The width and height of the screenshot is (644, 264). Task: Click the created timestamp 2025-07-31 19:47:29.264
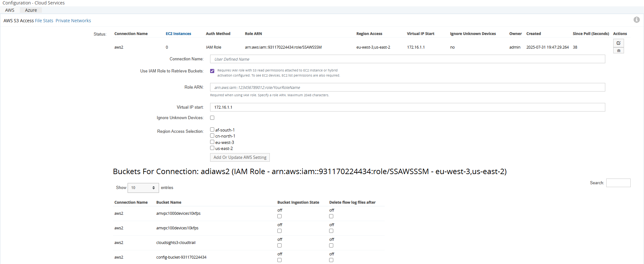(x=548, y=47)
